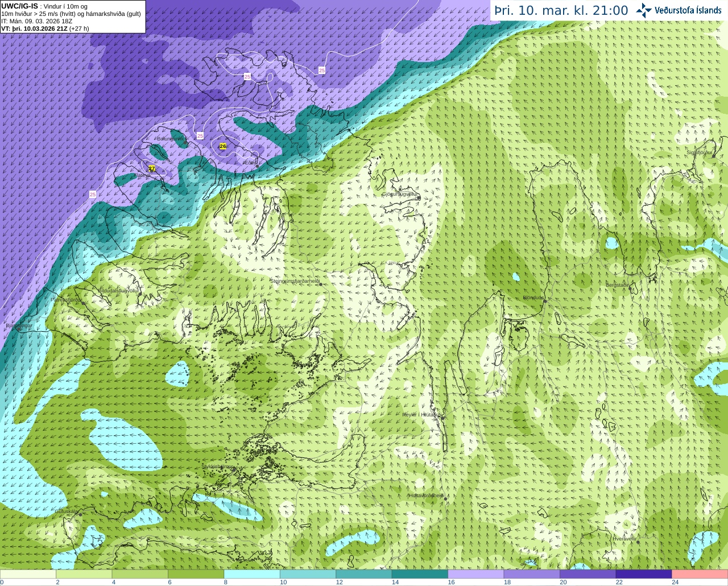
Task: Click the legend tick value 24
Action: coord(675,582)
